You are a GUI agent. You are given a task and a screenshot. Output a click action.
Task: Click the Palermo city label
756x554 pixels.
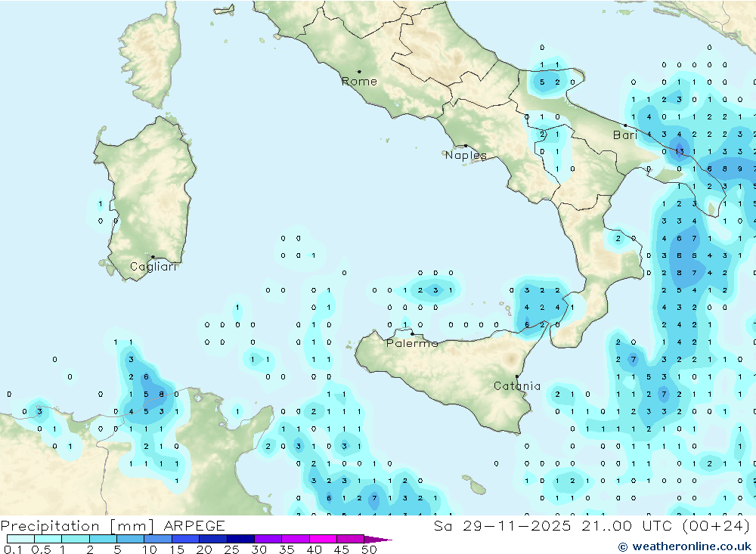click(412, 343)
